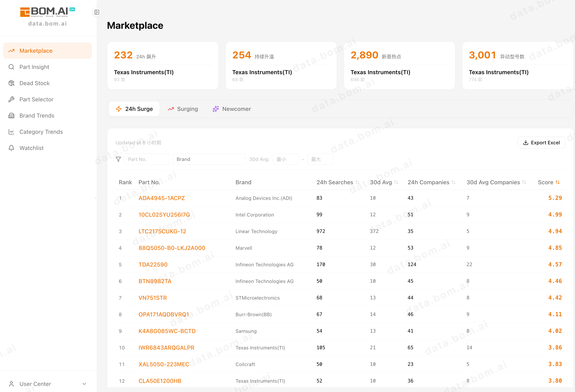
Task: Open part BTN8982TA
Action: point(155,281)
